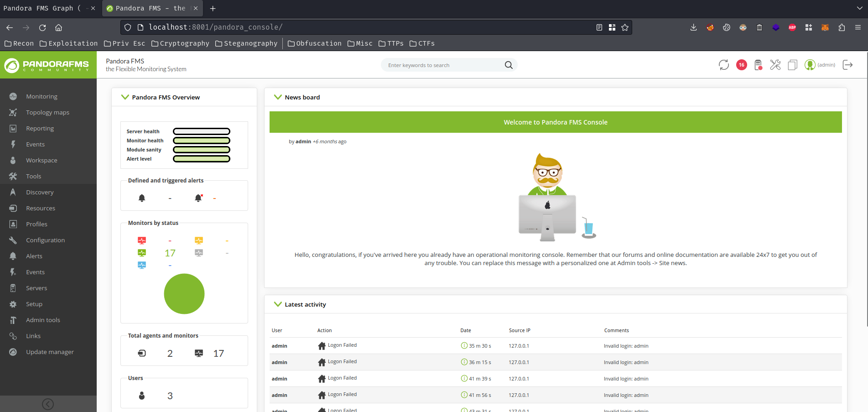The height and width of the screenshot is (412, 868).
Task: Click the warning yellow monitor status icon
Action: click(x=199, y=240)
